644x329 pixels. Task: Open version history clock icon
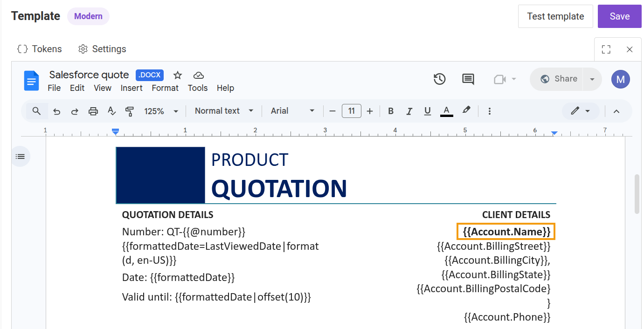click(439, 79)
